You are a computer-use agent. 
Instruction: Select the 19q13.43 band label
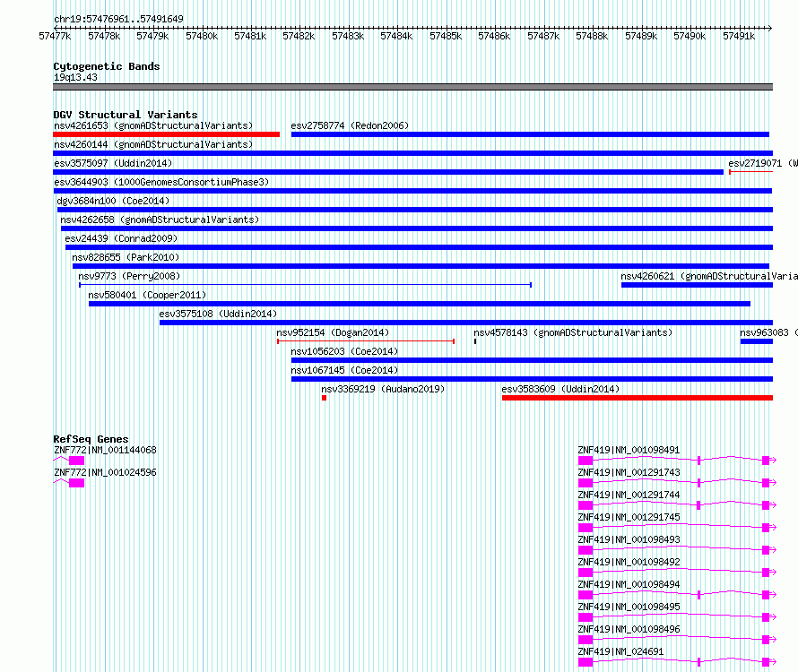point(75,77)
